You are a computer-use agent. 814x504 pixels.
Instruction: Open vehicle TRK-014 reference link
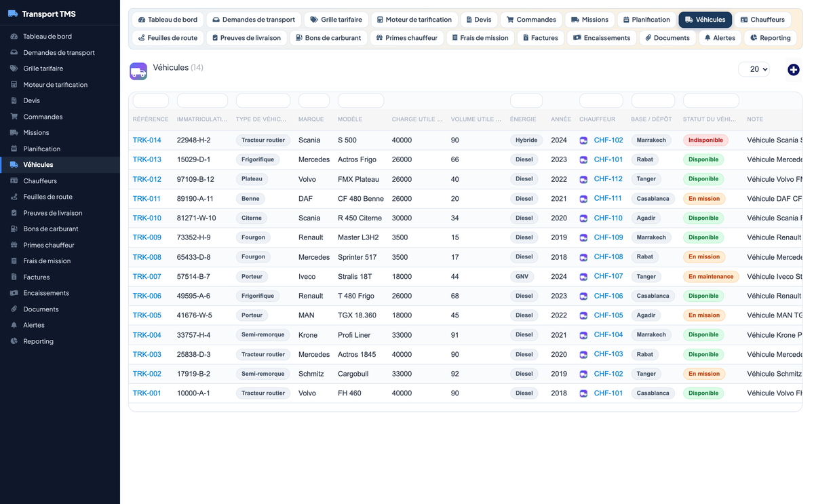(147, 140)
